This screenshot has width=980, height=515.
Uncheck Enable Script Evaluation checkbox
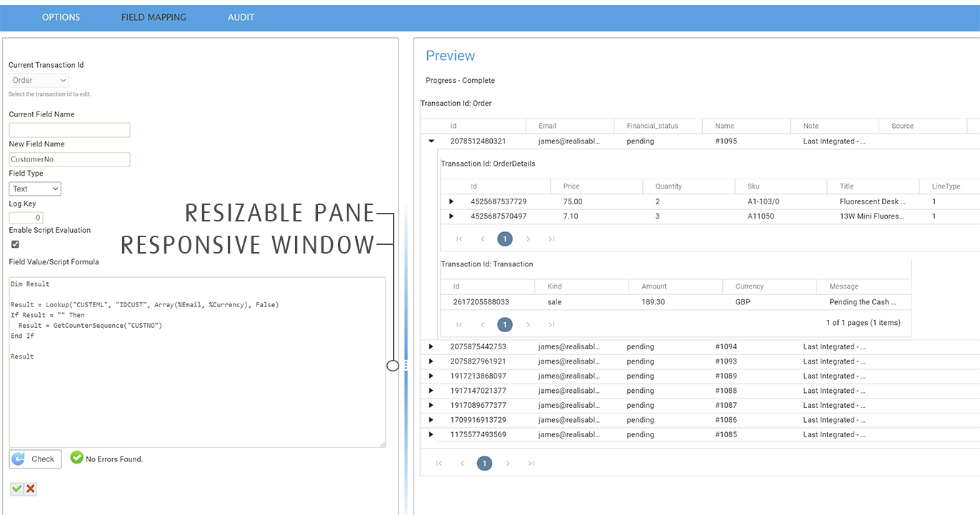tap(15, 244)
